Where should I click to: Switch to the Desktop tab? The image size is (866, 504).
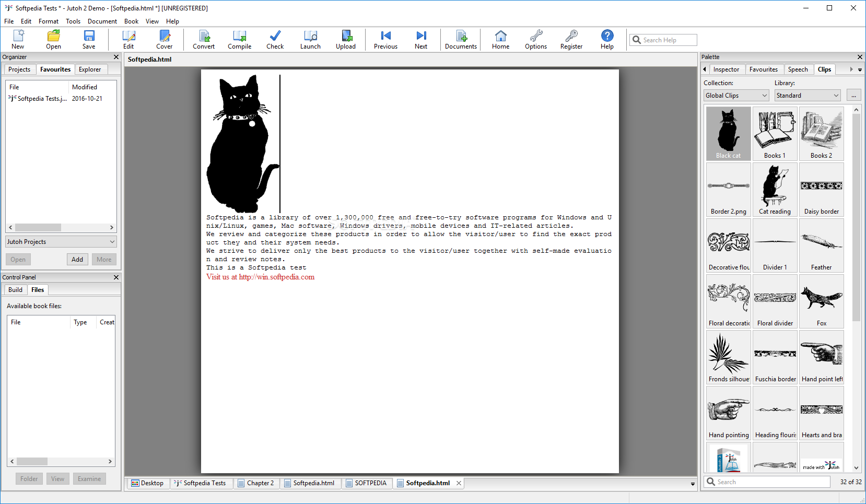tap(147, 483)
